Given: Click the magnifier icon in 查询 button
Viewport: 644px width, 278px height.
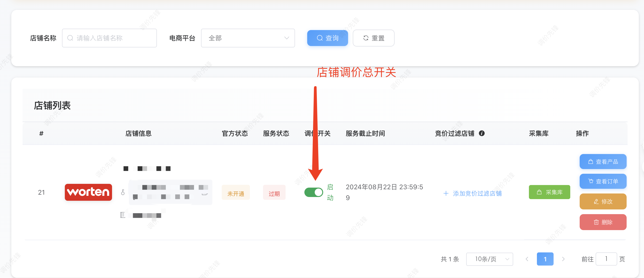Looking at the screenshot, I should [x=319, y=38].
